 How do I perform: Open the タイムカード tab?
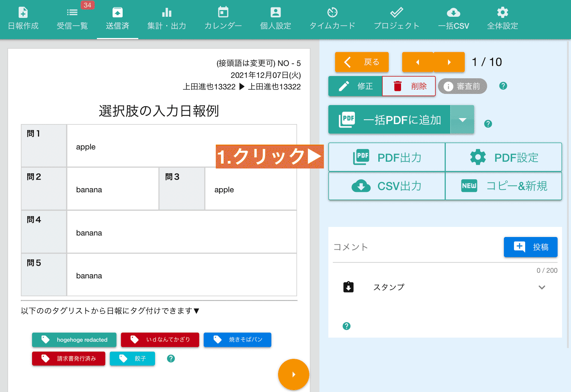click(332, 19)
